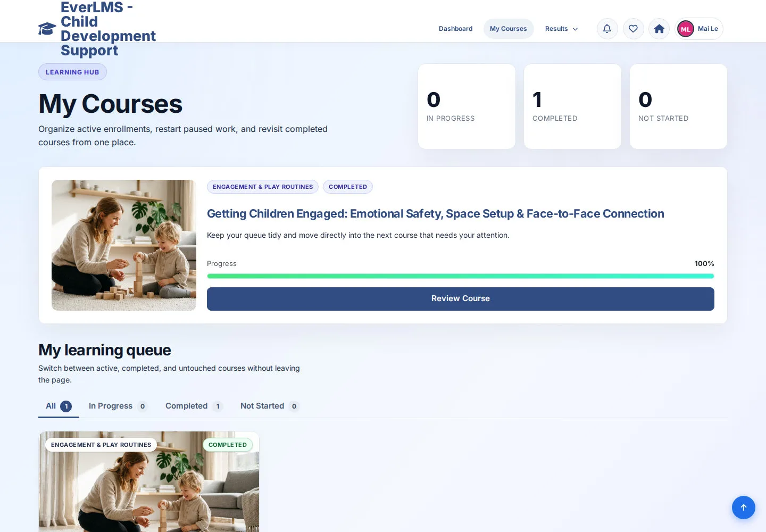This screenshot has height=532, width=766.
Task: Click the Completed stat card
Action: tap(572, 106)
